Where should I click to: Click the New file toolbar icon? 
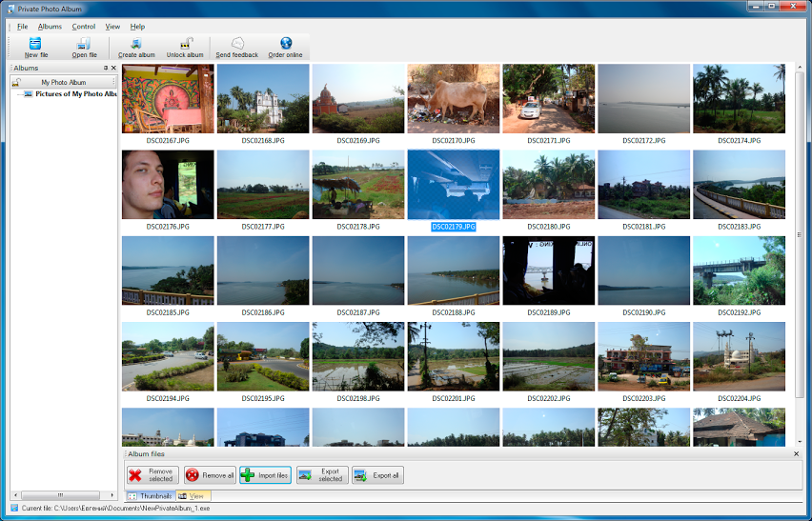click(35, 44)
